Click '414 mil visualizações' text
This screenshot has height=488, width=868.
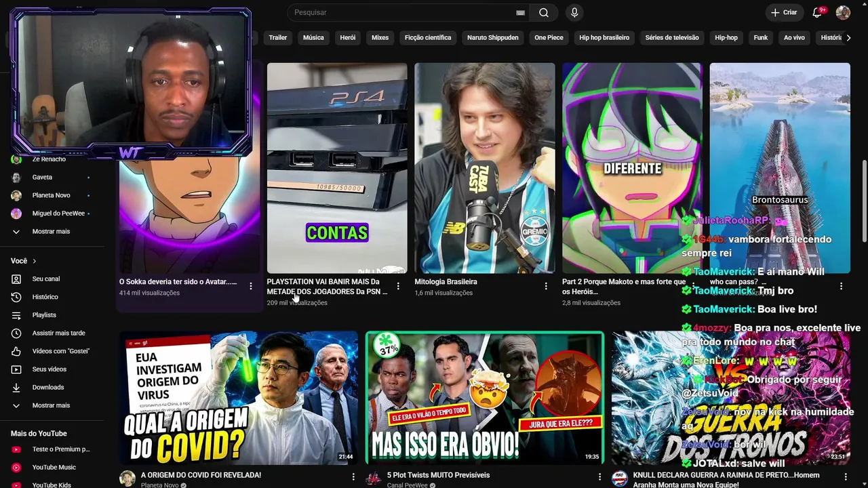coord(150,293)
